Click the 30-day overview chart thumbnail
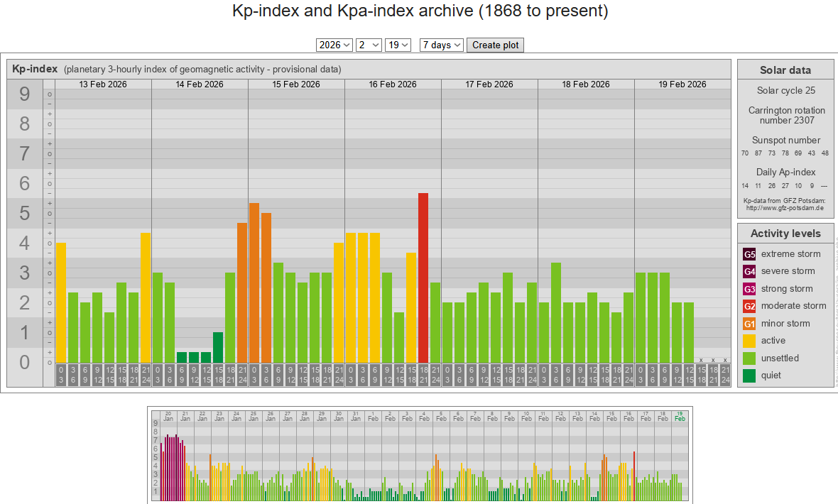 point(419,455)
